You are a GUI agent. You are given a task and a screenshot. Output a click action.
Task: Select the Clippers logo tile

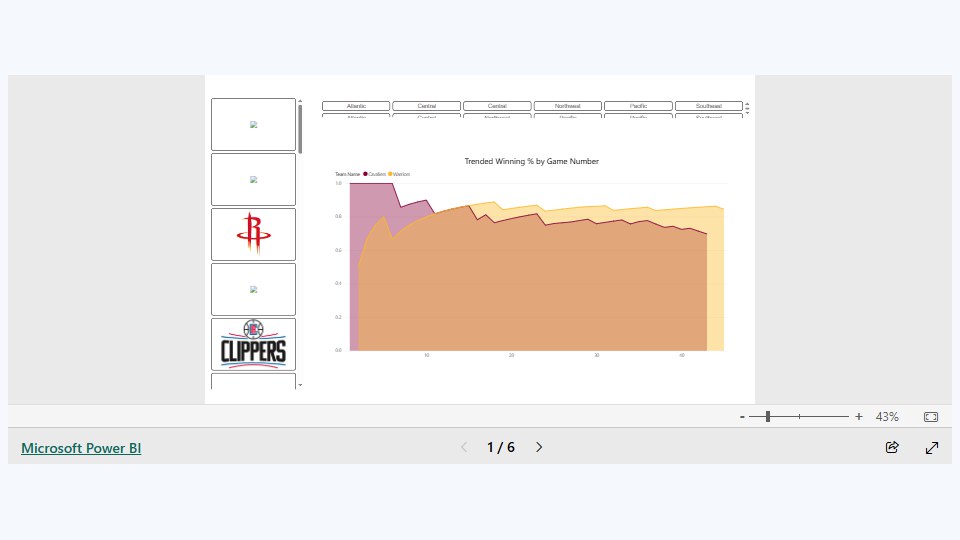[x=253, y=344]
